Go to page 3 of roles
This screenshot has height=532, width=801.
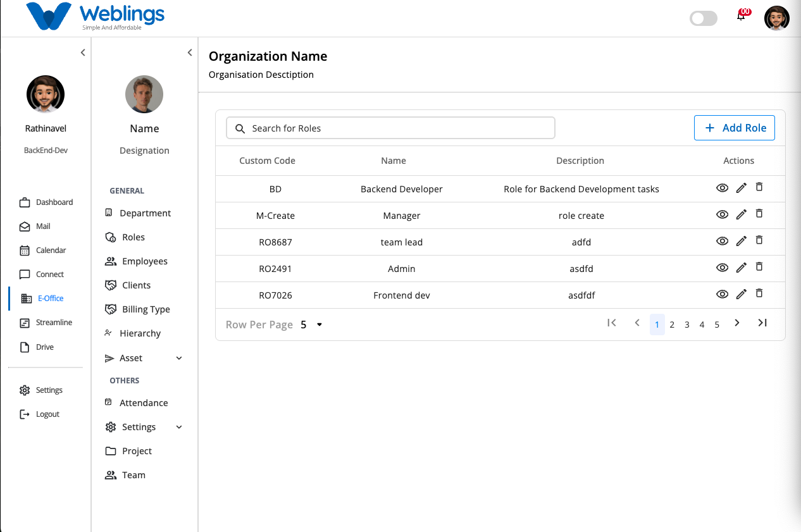pos(687,325)
